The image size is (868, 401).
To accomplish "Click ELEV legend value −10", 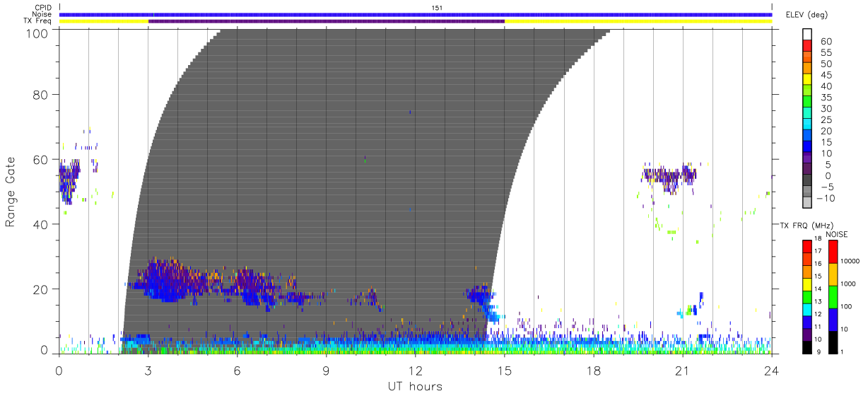I will [824, 198].
